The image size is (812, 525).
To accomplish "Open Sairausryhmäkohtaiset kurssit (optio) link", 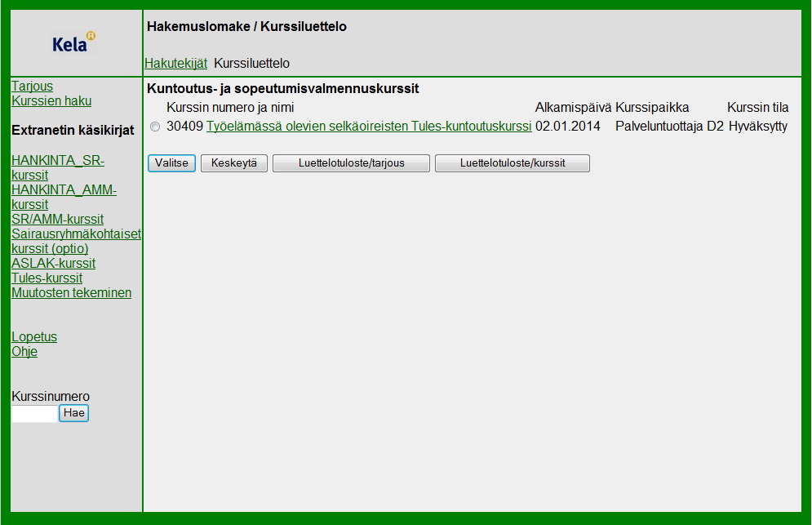I will pyautogui.click(x=76, y=241).
